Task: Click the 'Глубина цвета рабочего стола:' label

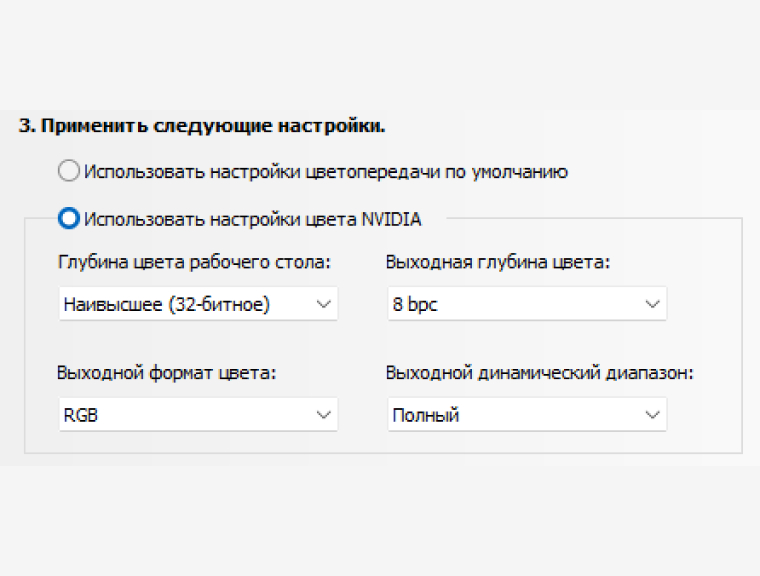Action: [x=194, y=263]
